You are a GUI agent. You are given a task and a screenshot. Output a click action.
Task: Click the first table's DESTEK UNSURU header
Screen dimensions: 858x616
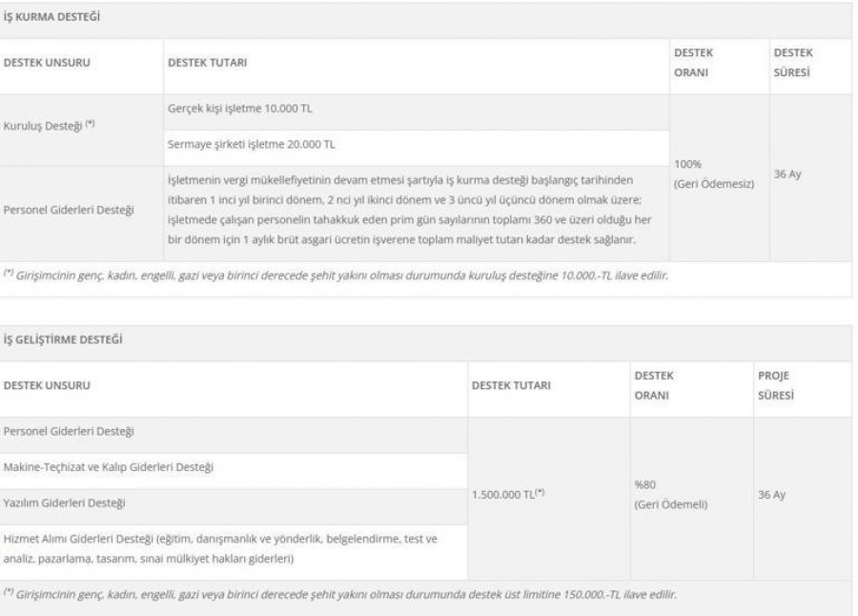click(x=45, y=63)
